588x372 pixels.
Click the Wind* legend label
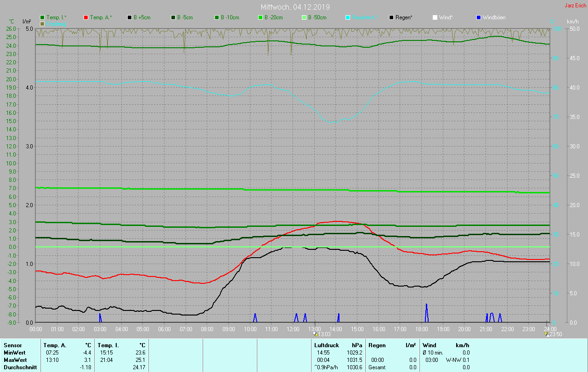pos(446,17)
